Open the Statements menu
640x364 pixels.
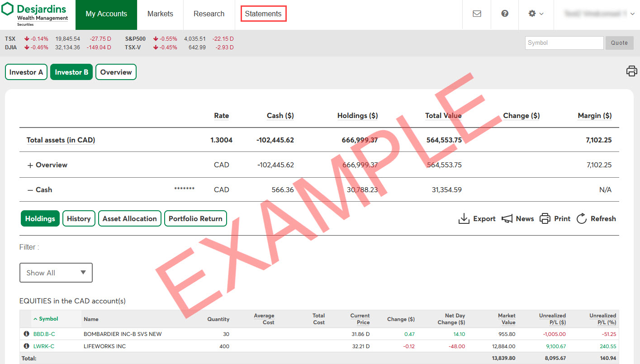coord(263,14)
